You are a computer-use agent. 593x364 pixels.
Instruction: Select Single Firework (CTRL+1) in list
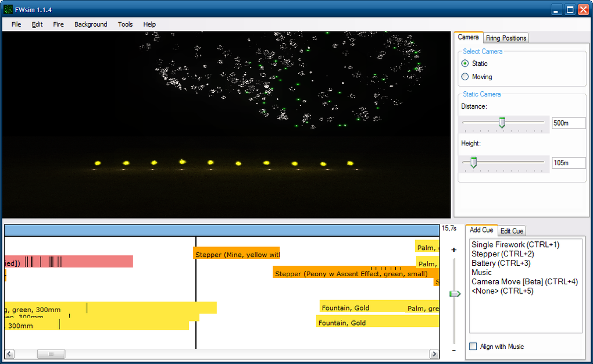(516, 244)
